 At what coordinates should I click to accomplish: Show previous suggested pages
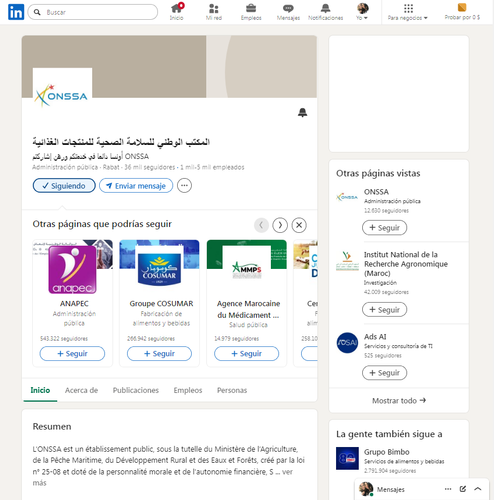pyautogui.click(x=261, y=225)
